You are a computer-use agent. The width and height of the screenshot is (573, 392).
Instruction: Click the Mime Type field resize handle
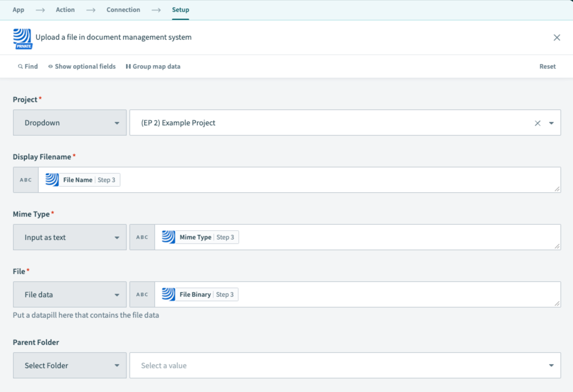point(557,246)
